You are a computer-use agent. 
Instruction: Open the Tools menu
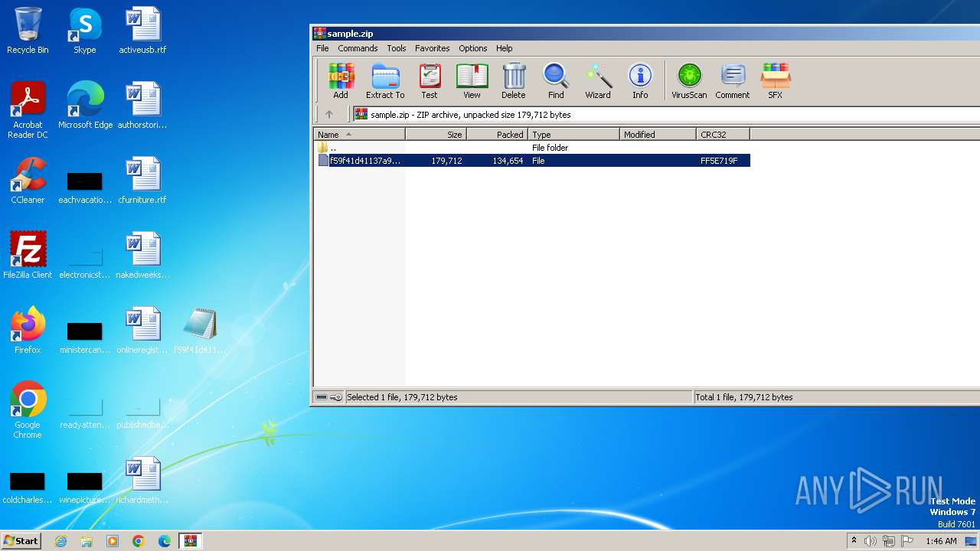coord(397,48)
